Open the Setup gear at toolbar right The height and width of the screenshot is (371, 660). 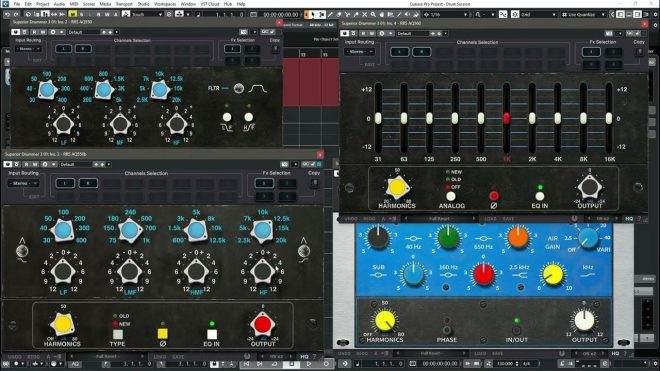(656, 14)
